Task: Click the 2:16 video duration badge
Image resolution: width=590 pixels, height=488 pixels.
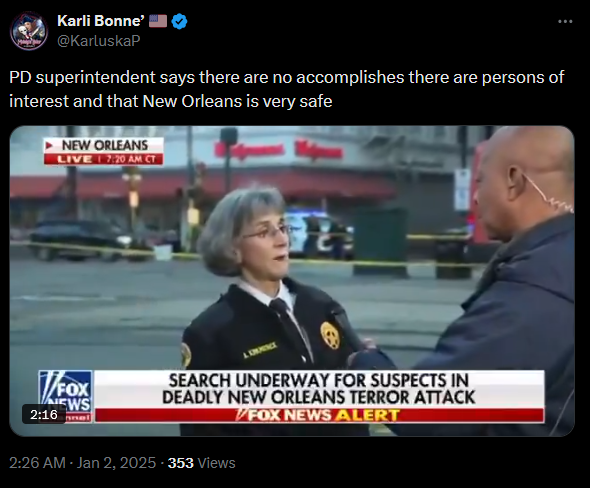Action: pos(44,414)
